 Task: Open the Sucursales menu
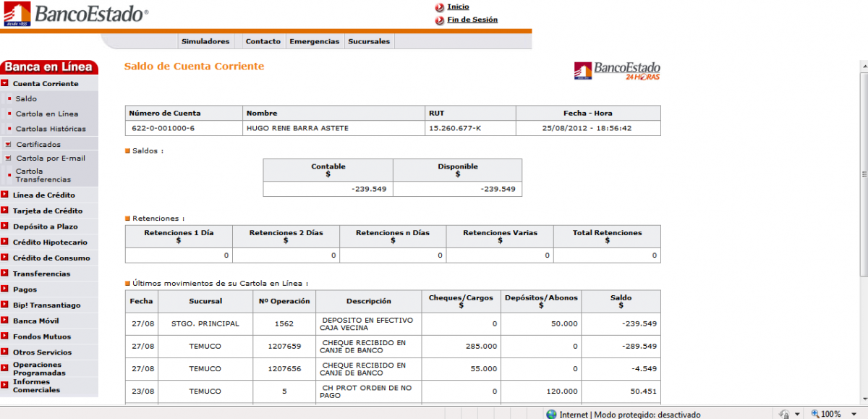point(369,41)
